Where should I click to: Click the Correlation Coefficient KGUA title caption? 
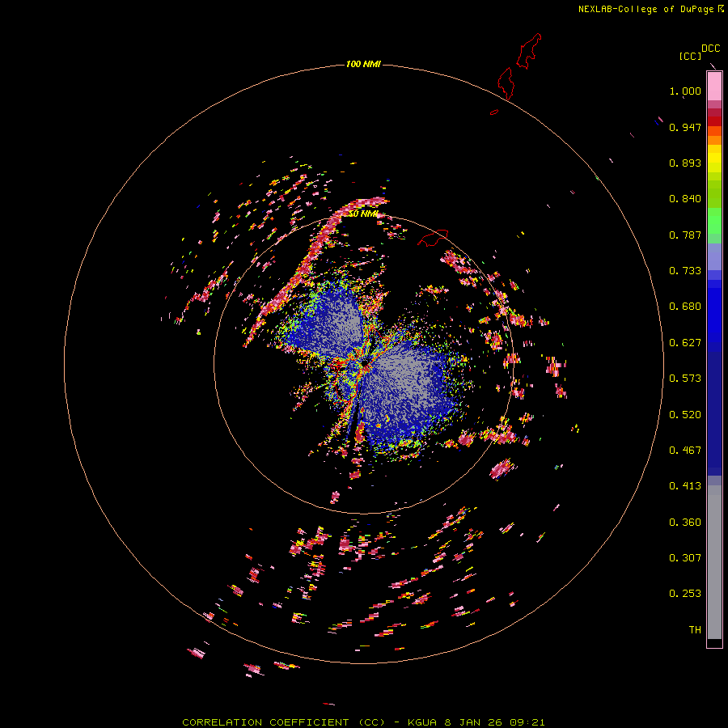(x=363, y=722)
